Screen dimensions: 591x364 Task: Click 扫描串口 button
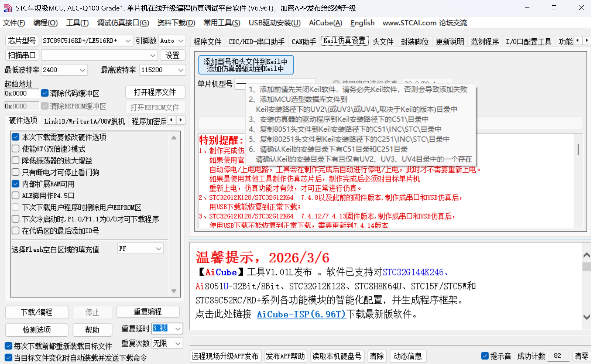tap(22, 55)
